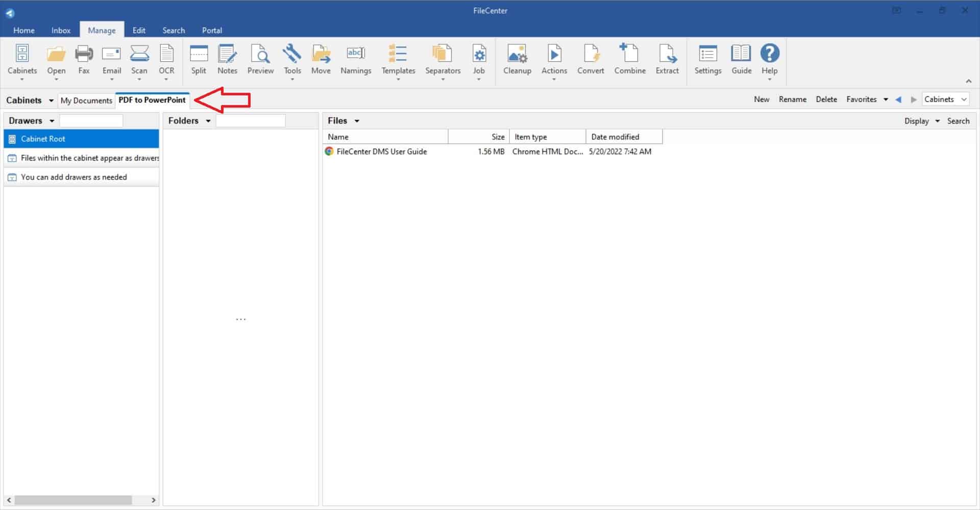Select 'Files within the cabinet appear as drawers'
This screenshot has width=980, height=510.
click(82, 158)
